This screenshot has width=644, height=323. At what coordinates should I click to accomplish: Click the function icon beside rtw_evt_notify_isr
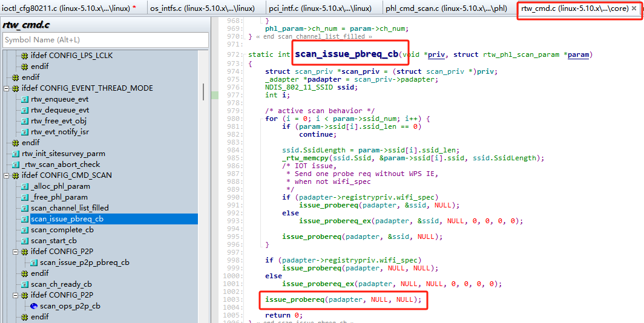pyautogui.click(x=25, y=132)
